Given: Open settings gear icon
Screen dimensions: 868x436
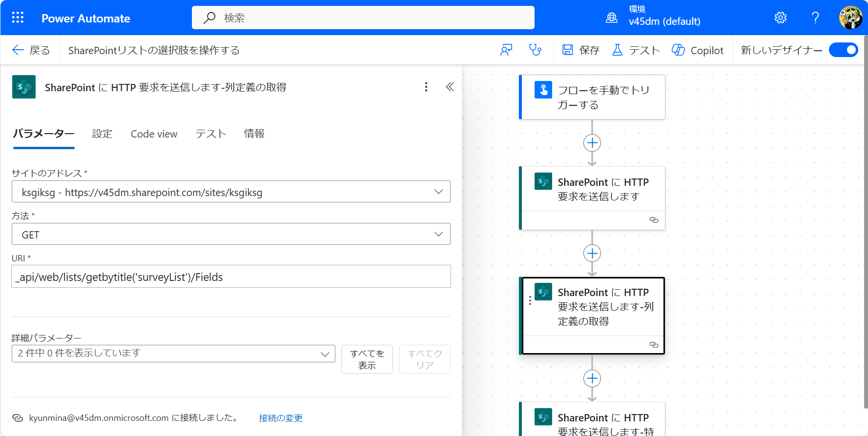Looking at the screenshot, I should (x=781, y=18).
